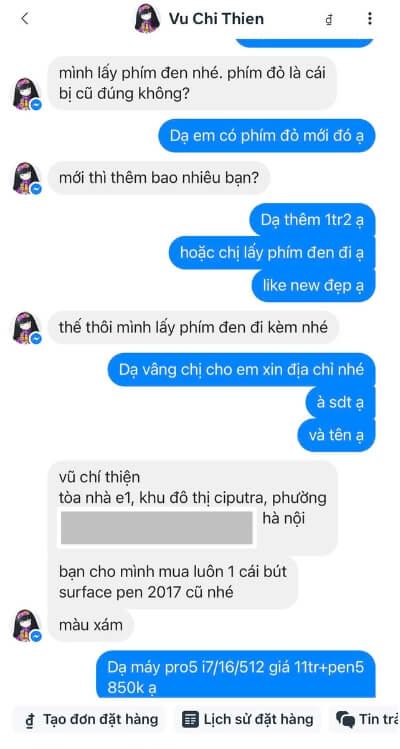The height and width of the screenshot is (749, 400).
Task: Tap the Vu Chi Thien name in header
Action: (x=216, y=19)
